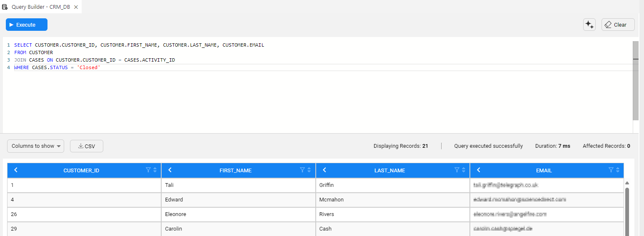Collapse the FIRST_NAME column with chevron
Screen dimensions: 644x236
coord(170,170)
